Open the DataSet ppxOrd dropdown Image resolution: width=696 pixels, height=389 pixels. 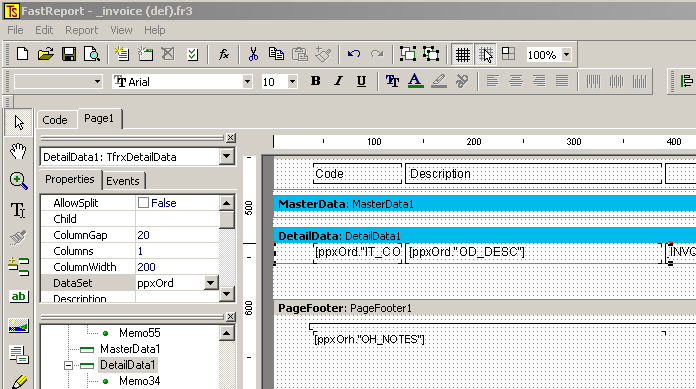[210, 283]
